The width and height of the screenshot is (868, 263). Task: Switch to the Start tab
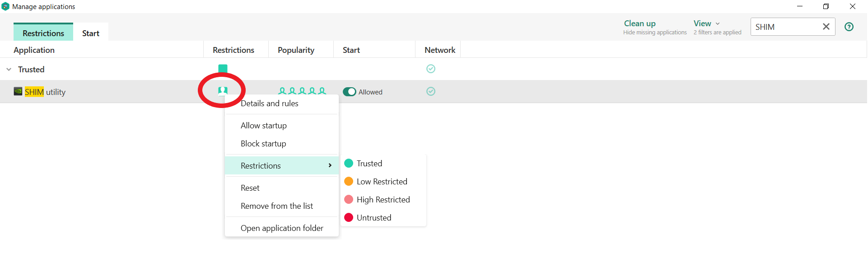pos(90,33)
